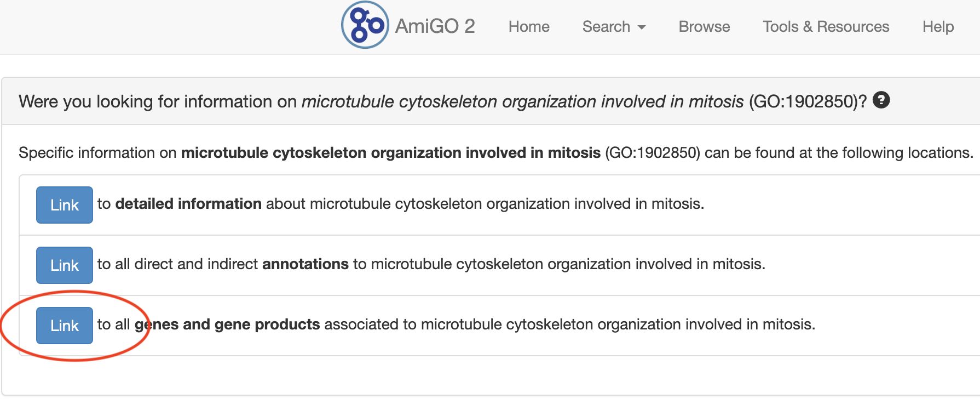This screenshot has width=980, height=410.
Task: Click the caret arrow beside Search
Action: pyautogui.click(x=642, y=27)
